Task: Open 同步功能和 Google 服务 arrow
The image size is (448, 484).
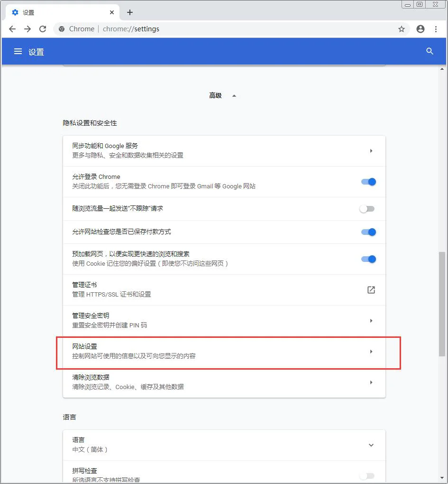Action: coord(371,151)
